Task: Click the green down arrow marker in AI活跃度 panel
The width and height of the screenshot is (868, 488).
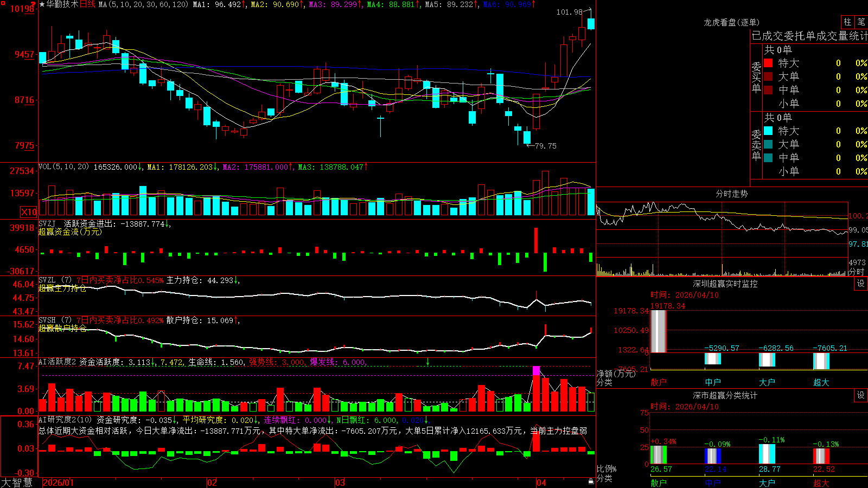Action: [427, 361]
